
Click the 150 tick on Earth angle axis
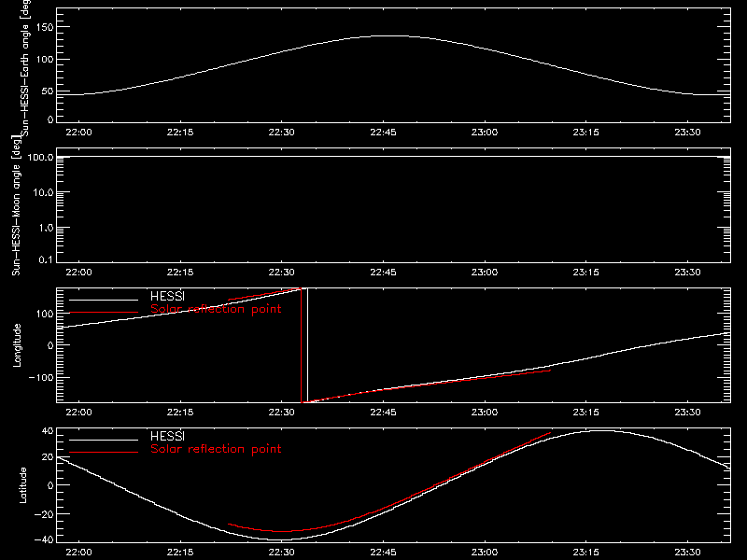pyautogui.click(x=45, y=27)
